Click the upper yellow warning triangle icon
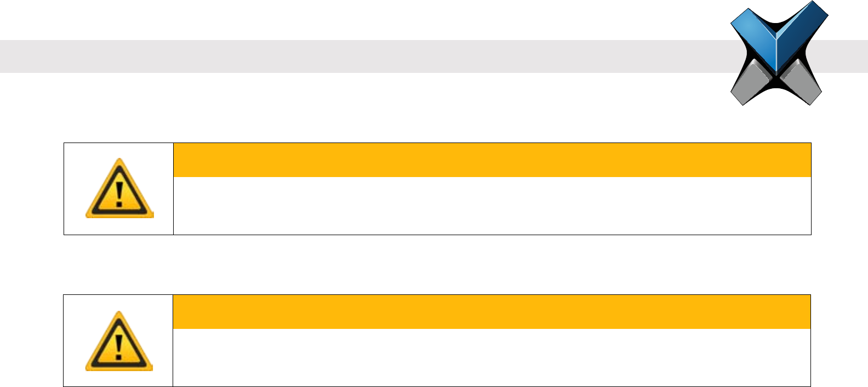The image size is (868, 387). click(119, 189)
